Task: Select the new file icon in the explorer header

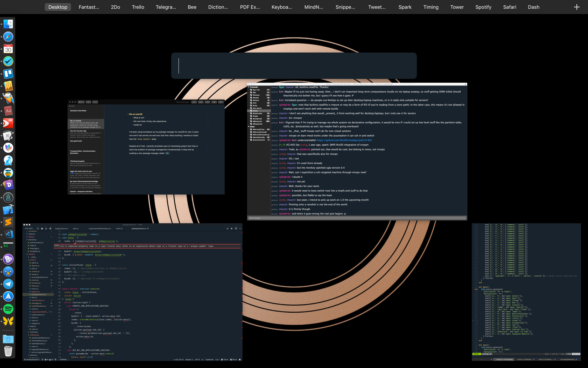Action: point(38,228)
